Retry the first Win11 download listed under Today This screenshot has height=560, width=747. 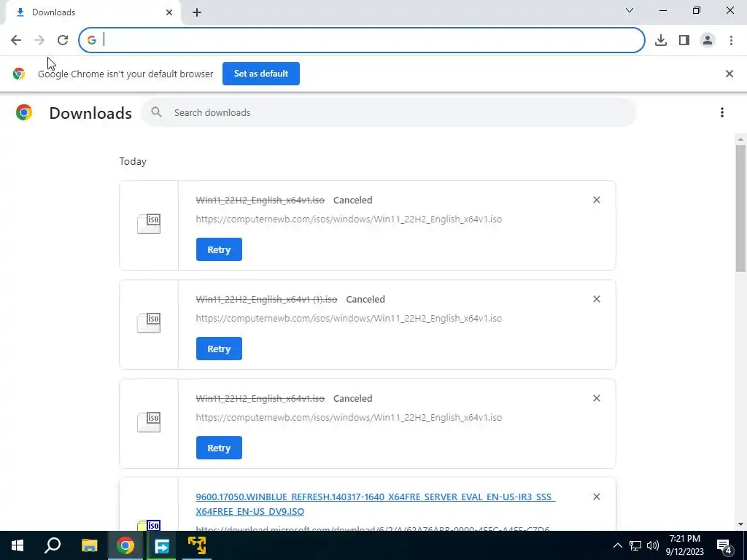coord(219,249)
